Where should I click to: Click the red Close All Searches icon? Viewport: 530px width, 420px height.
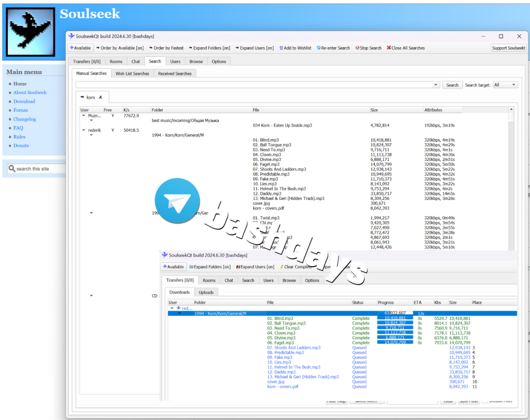click(389, 48)
